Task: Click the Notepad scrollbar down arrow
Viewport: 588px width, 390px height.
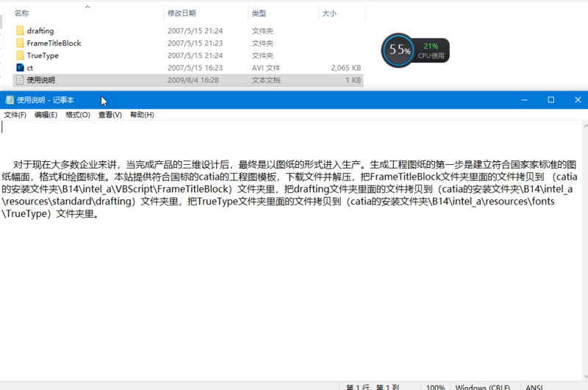Action: pos(585,377)
